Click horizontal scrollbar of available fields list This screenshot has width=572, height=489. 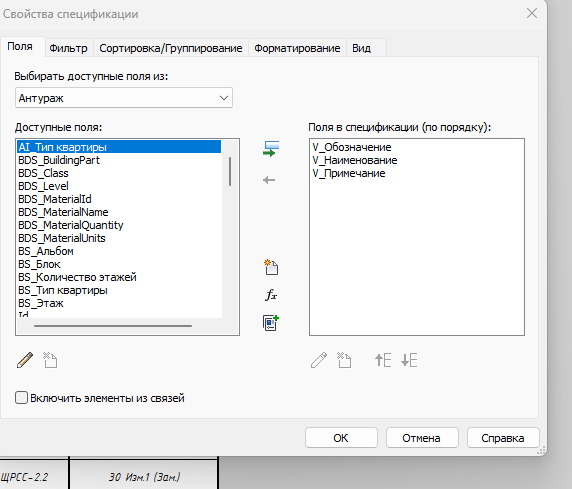point(113,326)
